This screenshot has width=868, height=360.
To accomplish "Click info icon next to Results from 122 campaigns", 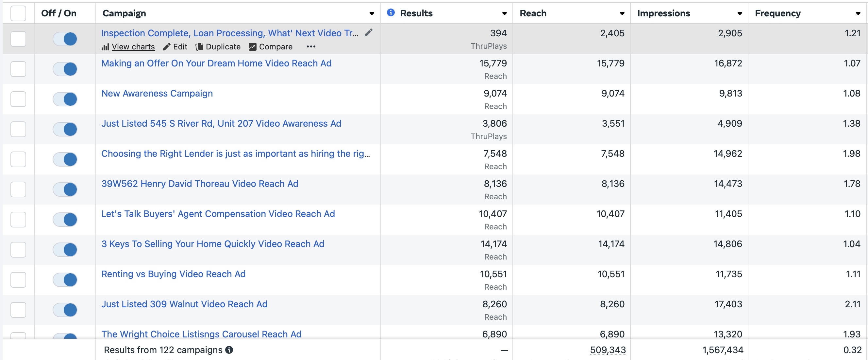I will click(229, 350).
